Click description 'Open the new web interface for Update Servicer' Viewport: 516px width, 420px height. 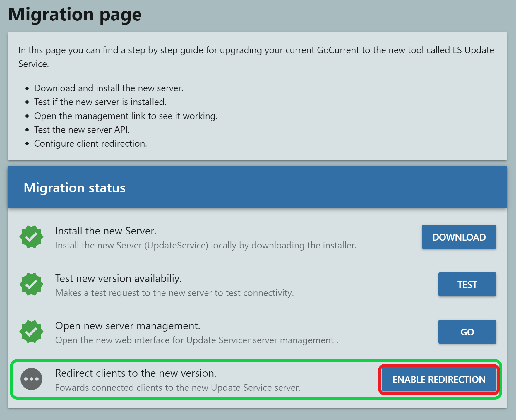[x=197, y=340]
